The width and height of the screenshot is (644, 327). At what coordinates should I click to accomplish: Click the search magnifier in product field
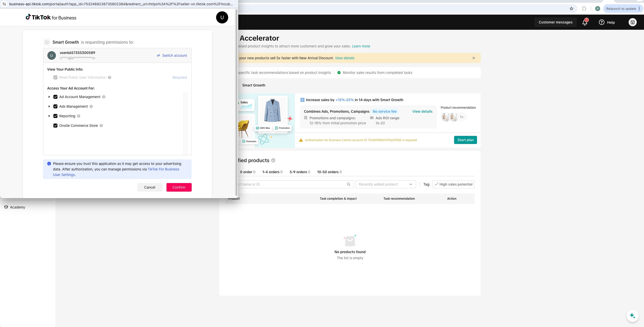coord(348,184)
